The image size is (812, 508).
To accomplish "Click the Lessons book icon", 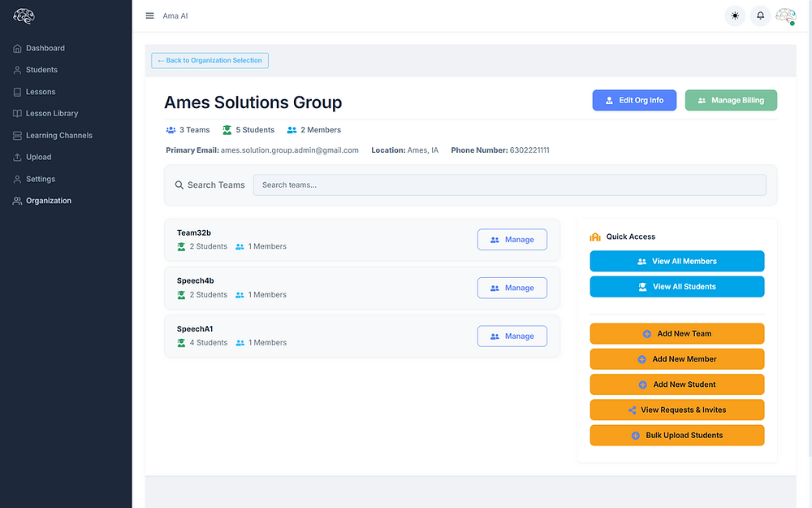I will [x=17, y=92].
